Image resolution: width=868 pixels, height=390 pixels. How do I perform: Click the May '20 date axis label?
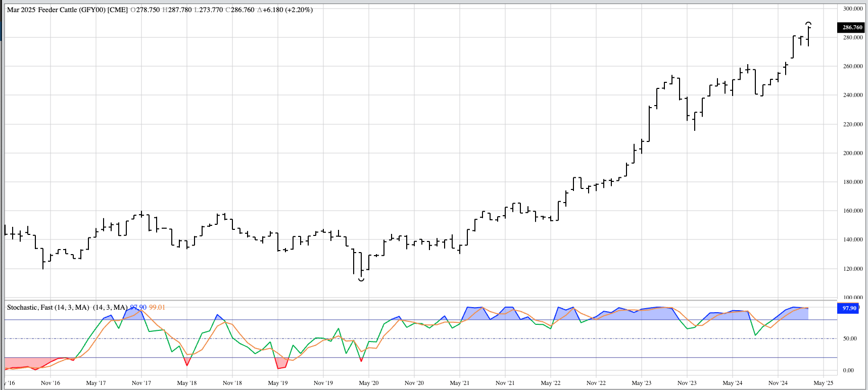tap(368, 383)
